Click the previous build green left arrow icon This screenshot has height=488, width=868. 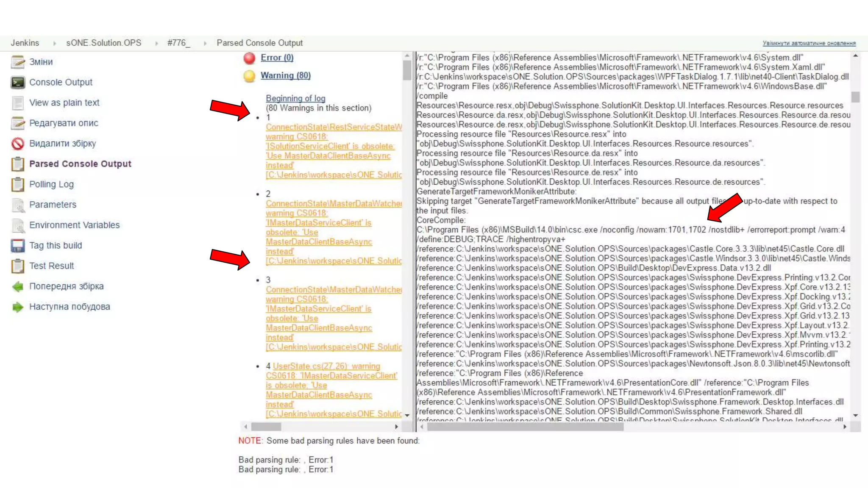(18, 286)
